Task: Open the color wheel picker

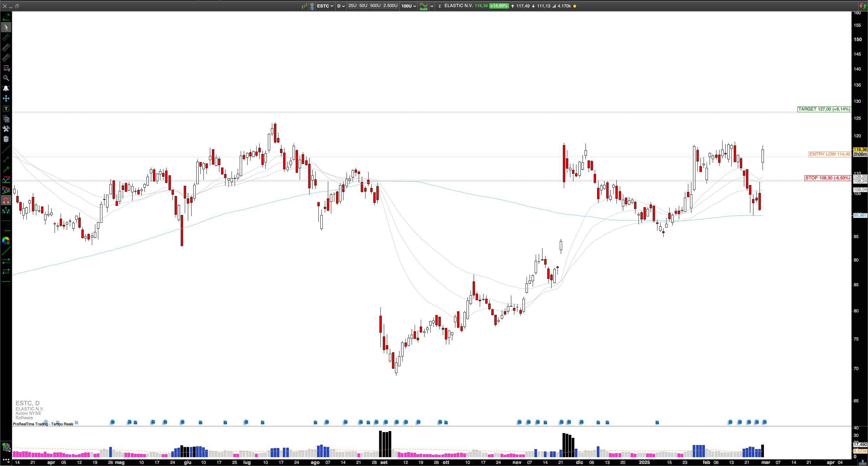Action: coord(6,241)
